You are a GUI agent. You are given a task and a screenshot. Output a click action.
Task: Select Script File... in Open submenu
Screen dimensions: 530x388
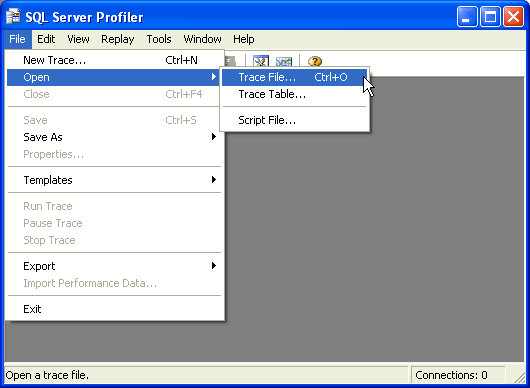[x=294, y=120]
